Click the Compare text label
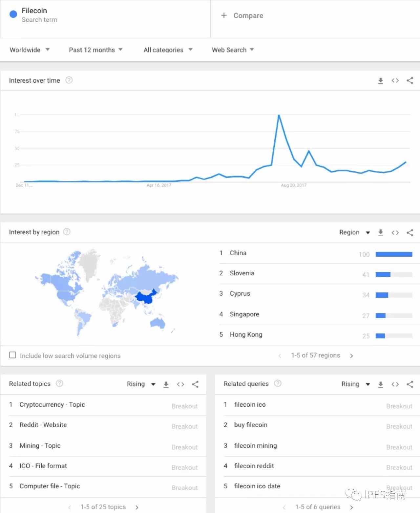Screen dimensions: 420x513 point(248,15)
